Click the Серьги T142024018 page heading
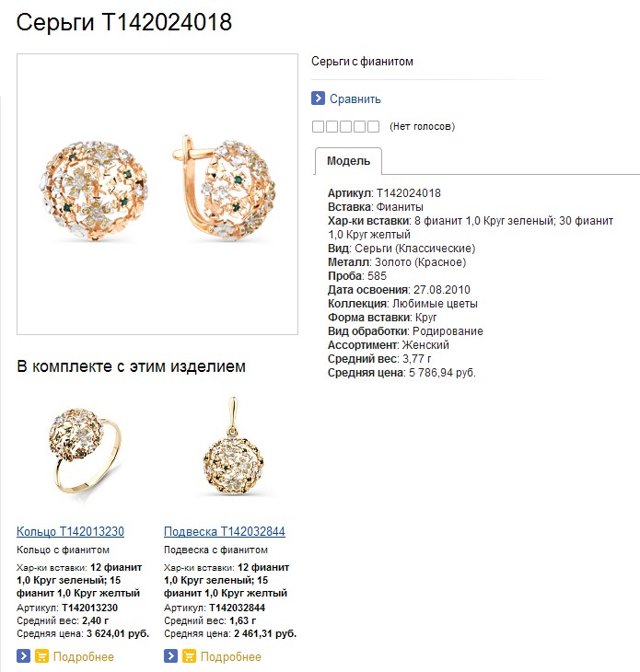 124,22
